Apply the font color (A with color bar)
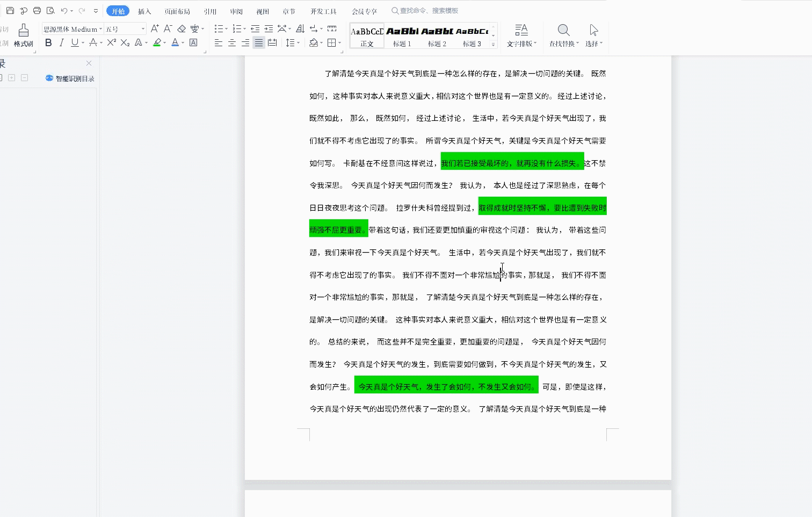The image size is (812, 517). 175,42
